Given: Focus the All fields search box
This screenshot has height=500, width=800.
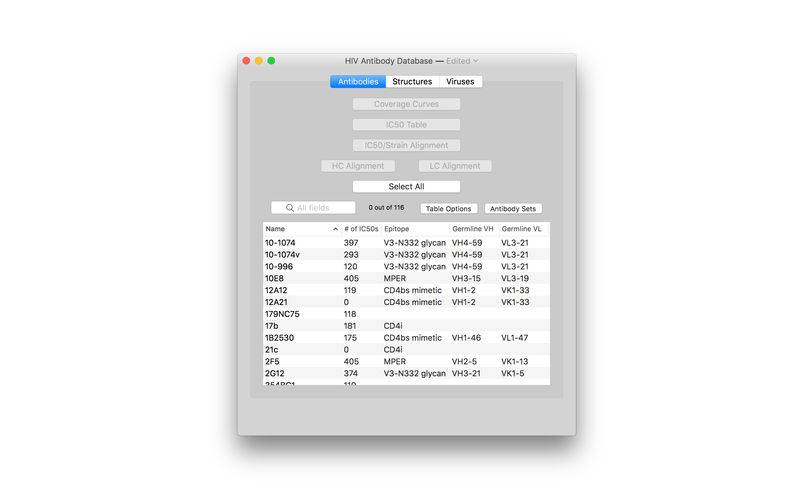Looking at the screenshot, I should click(x=313, y=208).
